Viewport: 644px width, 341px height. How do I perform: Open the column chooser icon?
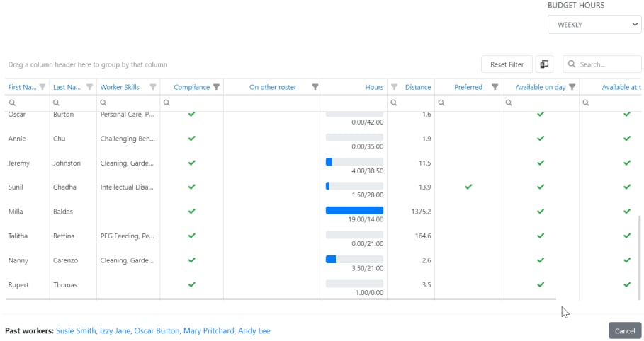(544, 64)
